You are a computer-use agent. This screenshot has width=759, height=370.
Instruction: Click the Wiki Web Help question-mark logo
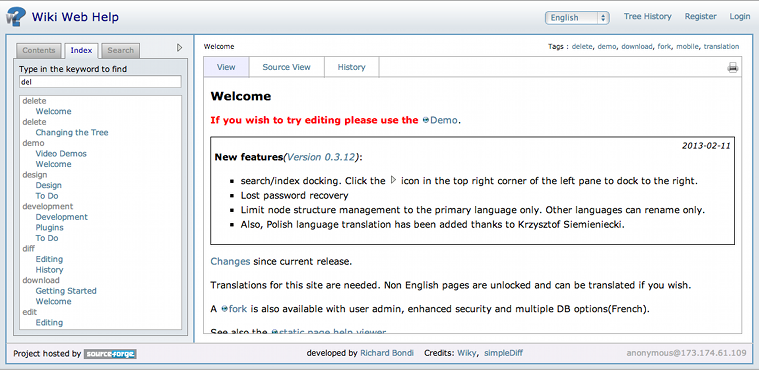point(15,17)
